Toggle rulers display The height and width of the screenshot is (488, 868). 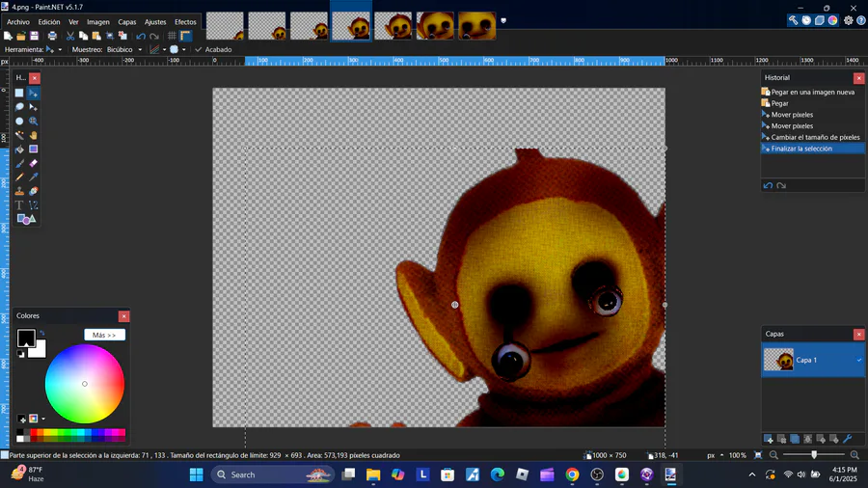(x=185, y=36)
